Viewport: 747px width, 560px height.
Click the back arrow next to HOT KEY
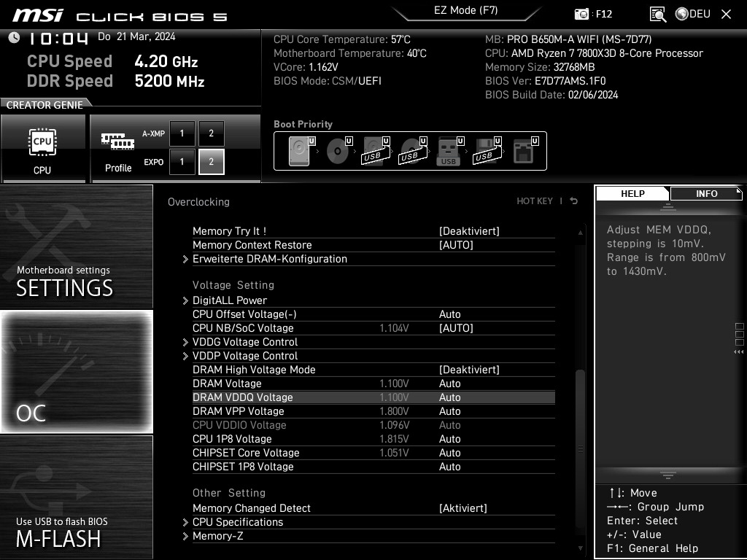coord(573,201)
